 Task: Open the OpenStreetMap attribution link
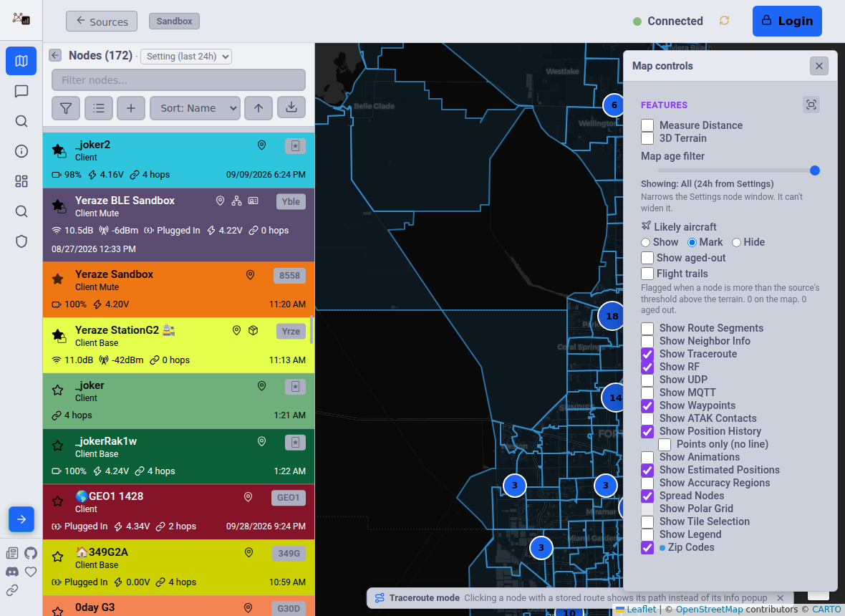tap(709, 610)
